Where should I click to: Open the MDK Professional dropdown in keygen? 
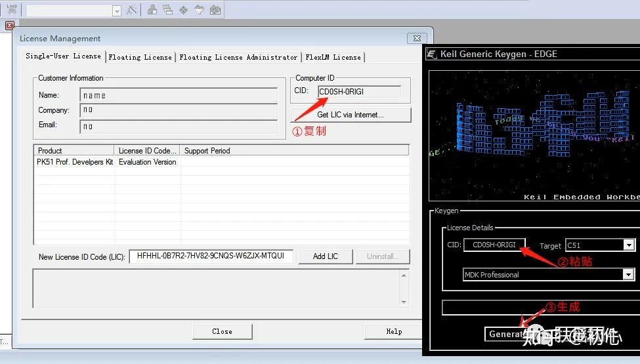pos(629,275)
